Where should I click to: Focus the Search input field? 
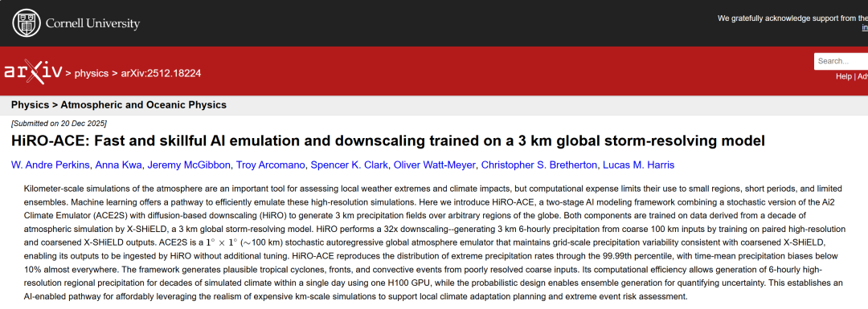(x=841, y=61)
